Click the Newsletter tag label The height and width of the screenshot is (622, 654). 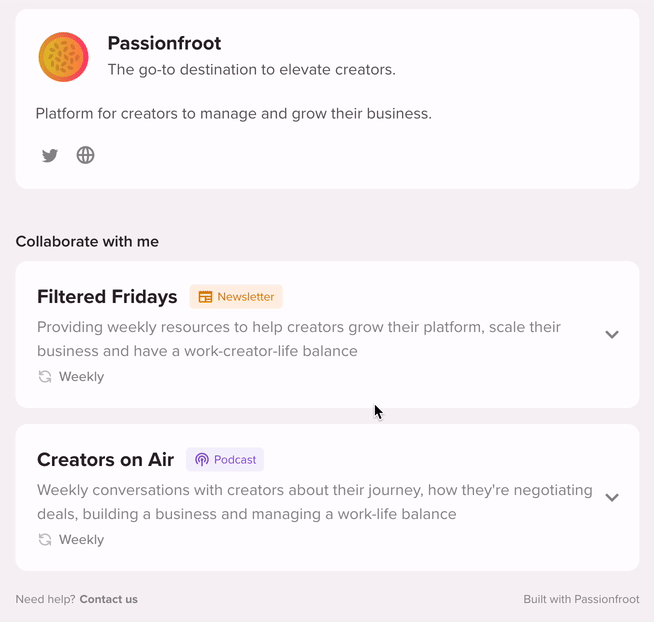pyautogui.click(x=246, y=297)
